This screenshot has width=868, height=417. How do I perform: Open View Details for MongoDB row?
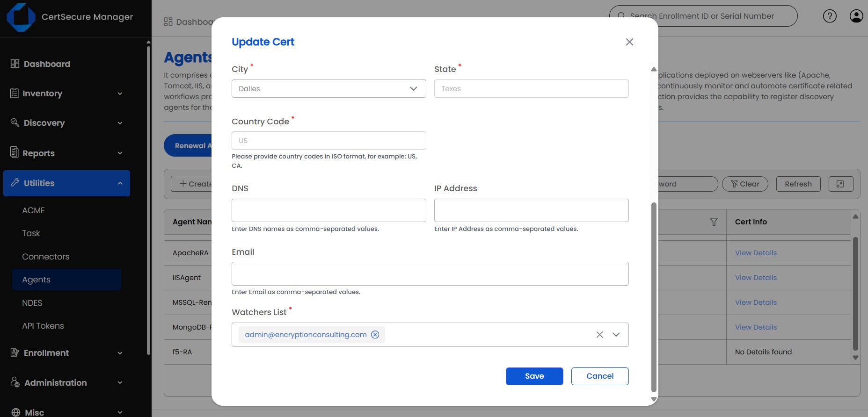click(x=756, y=327)
